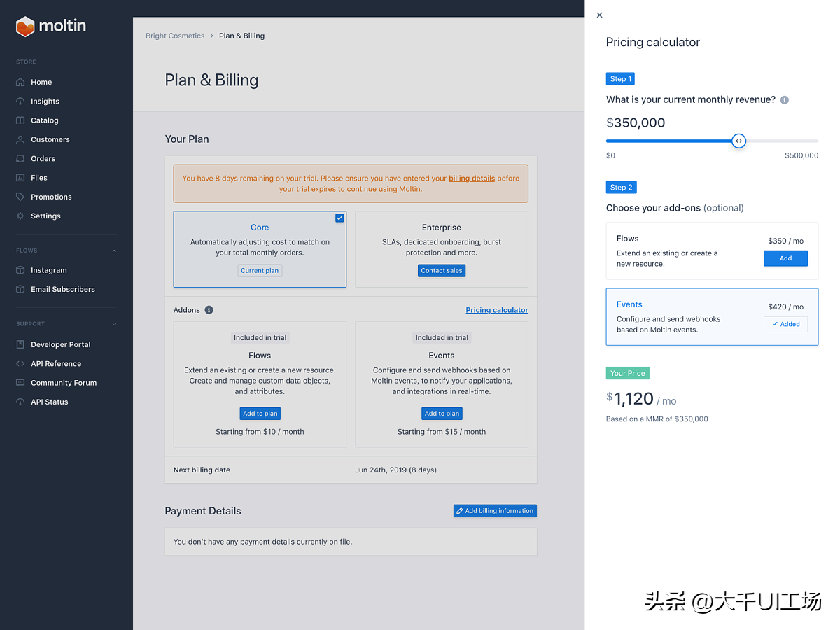Image resolution: width=840 pixels, height=630 pixels.
Task: Open Orders in the sidebar
Action: (x=43, y=158)
